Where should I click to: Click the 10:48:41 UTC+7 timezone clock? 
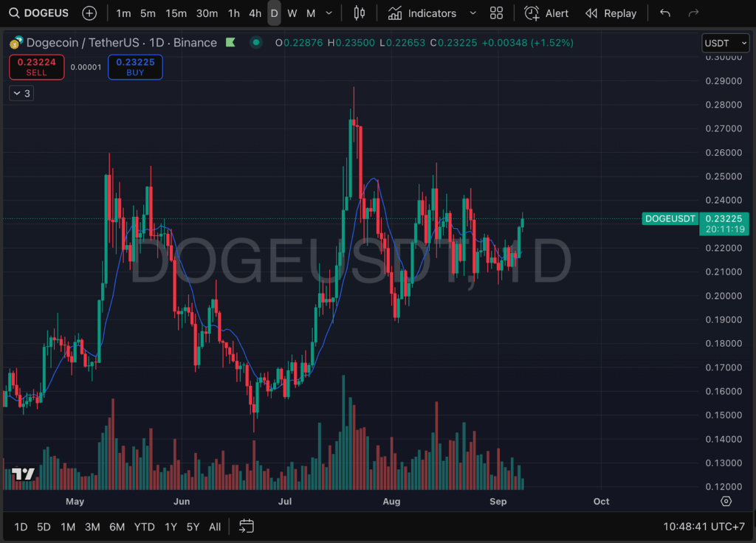pyautogui.click(x=704, y=527)
